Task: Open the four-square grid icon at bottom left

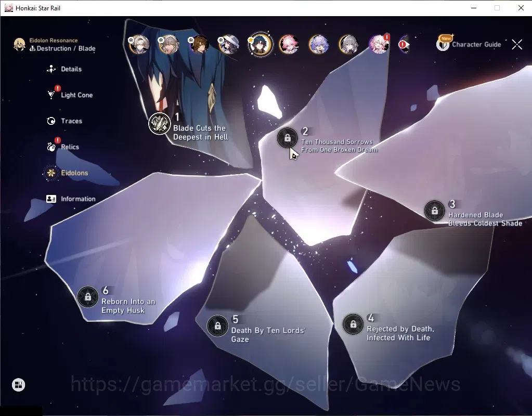Action: (x=18, y=385)
